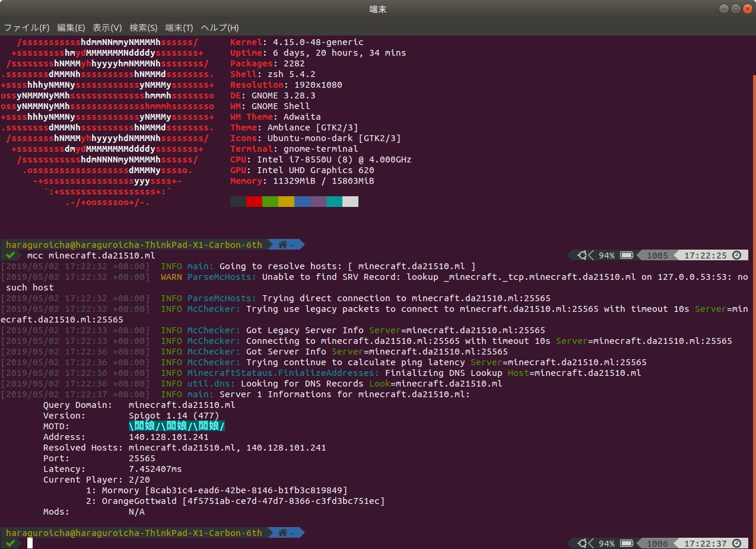The image size is (756, 549).
Task: Click the Shell value 'zsh 5.4.2'
Action: [291, 74]
